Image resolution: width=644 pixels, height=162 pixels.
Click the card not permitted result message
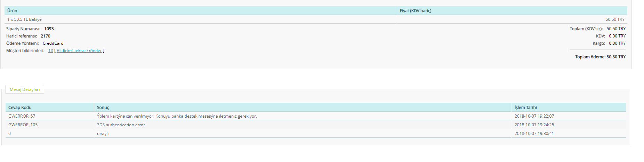coord(177,116)
